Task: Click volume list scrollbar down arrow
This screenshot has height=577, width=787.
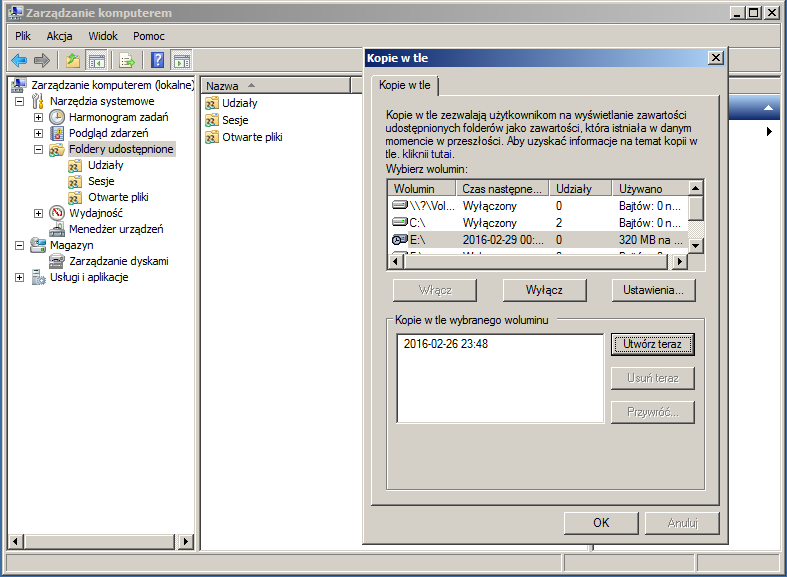Action: [x=695, y=245]
